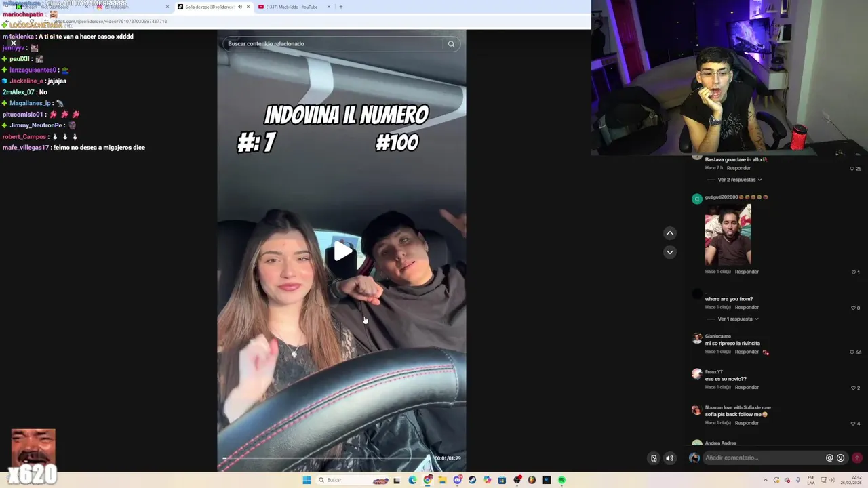Click username 'Fraex.YT' in comments
The width and height of the screenshot is (868, 488).
coord(714,372)
